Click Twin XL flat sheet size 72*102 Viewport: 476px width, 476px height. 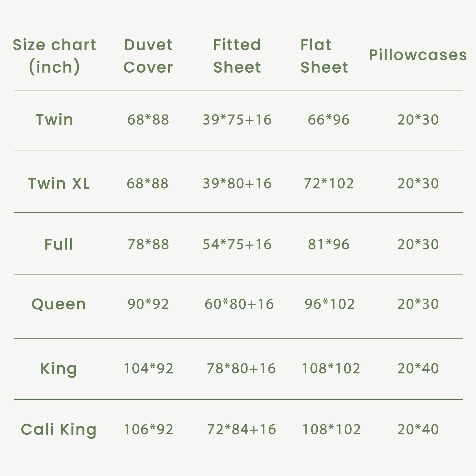[329, 183]
